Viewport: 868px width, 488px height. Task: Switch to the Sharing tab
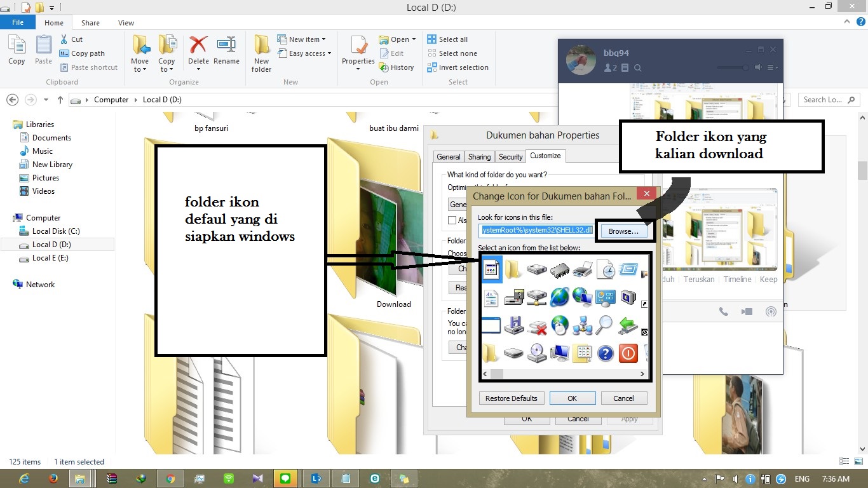click(480, 156)
